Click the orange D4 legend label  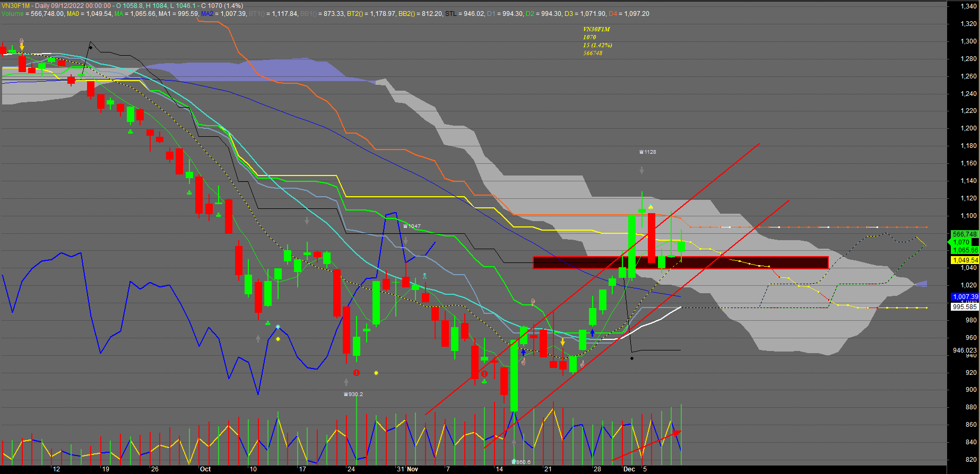tap(613, 14)
